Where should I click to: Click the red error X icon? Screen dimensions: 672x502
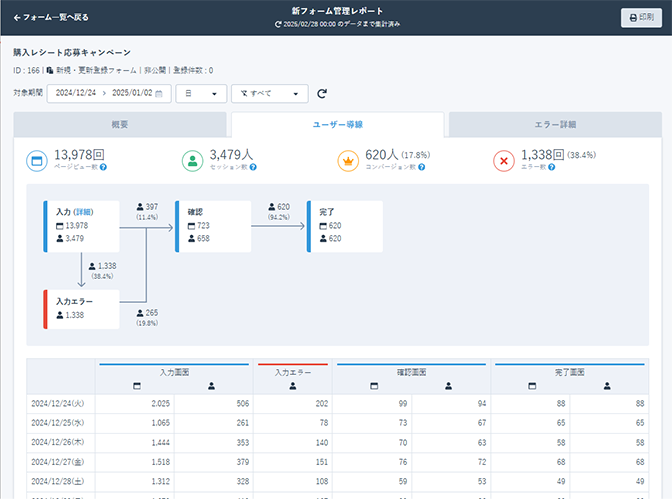pyautogui.click(x=504, y=161)
